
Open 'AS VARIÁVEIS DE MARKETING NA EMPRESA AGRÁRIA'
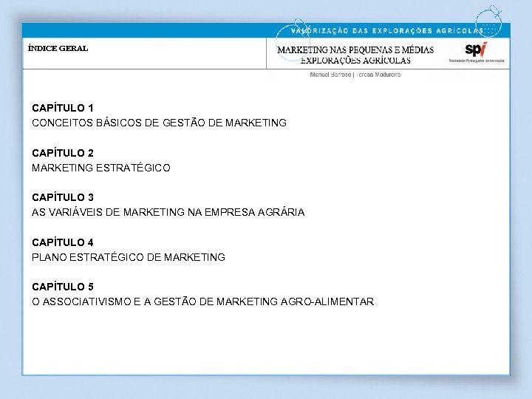(x=168, y=212)
